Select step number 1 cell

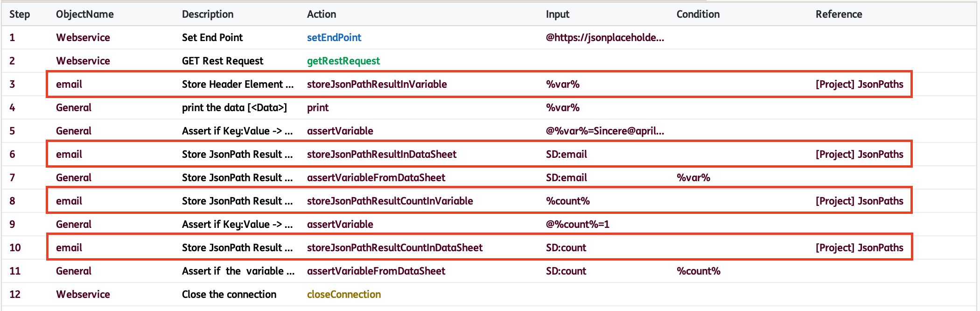coord(12,37)
